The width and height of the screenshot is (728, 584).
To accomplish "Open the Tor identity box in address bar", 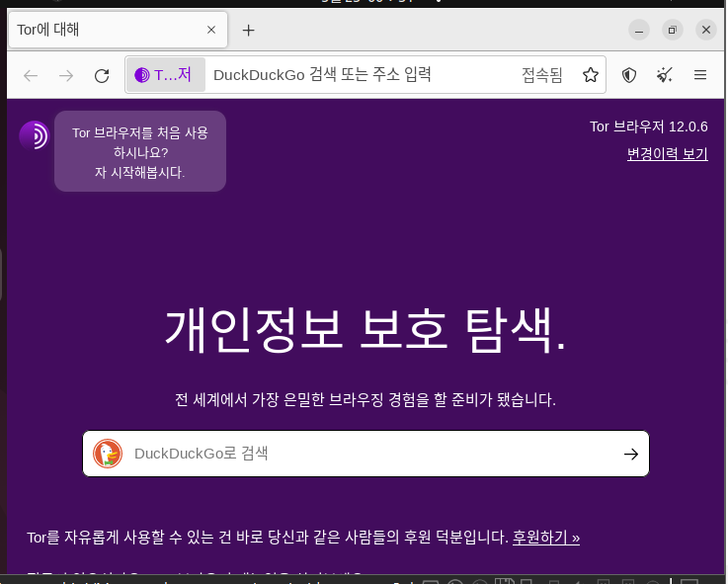I will tap(166, 75).
